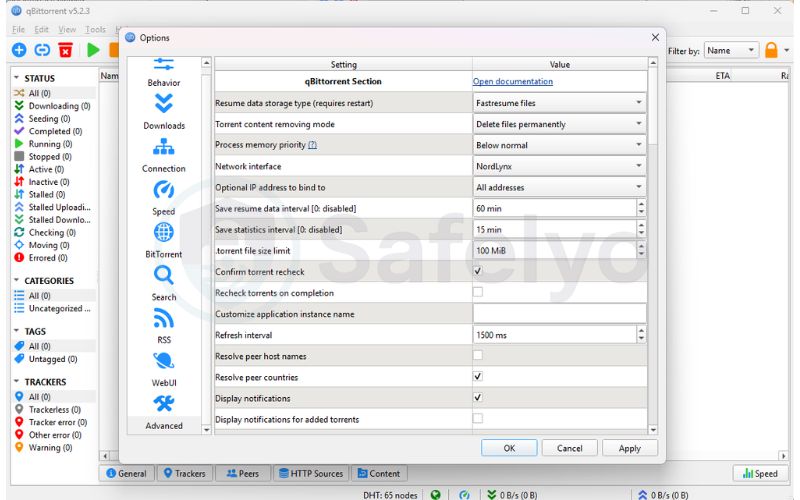
Task: Enable Resolve peer host names
Action: click(478, 355)
